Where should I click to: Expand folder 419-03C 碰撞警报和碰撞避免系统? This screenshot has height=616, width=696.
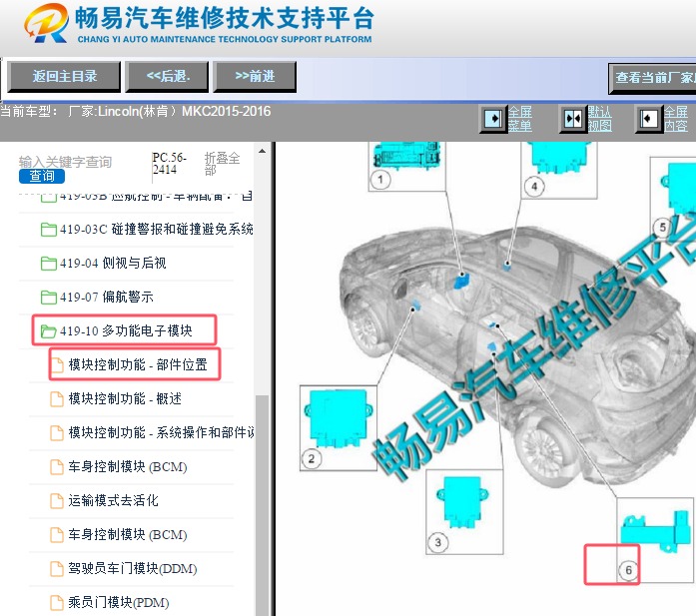(x=48, y=230)
